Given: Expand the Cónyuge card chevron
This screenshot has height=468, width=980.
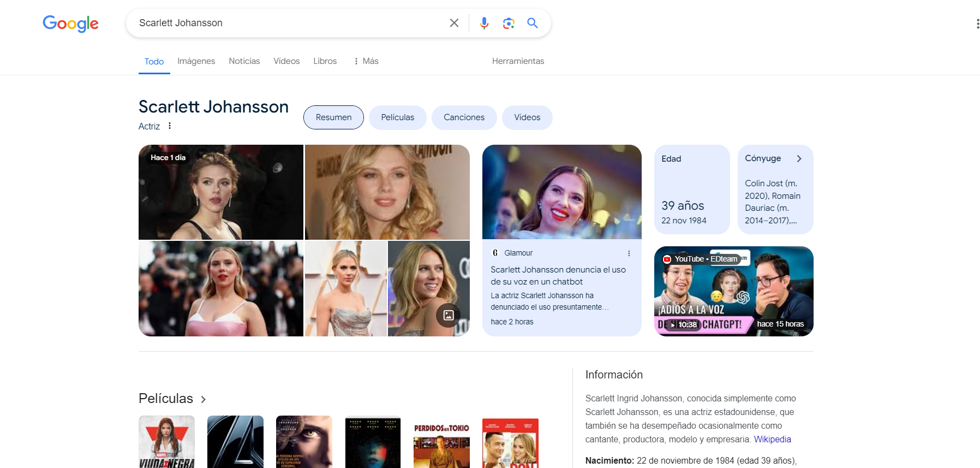Looking at the screenshot, I should [x=799, y=158].
